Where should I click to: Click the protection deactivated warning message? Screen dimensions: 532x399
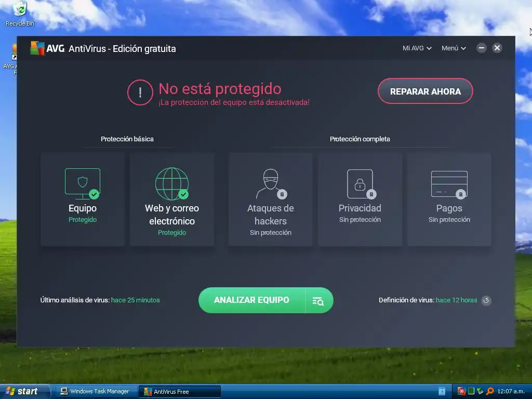[x=234, y=102]
